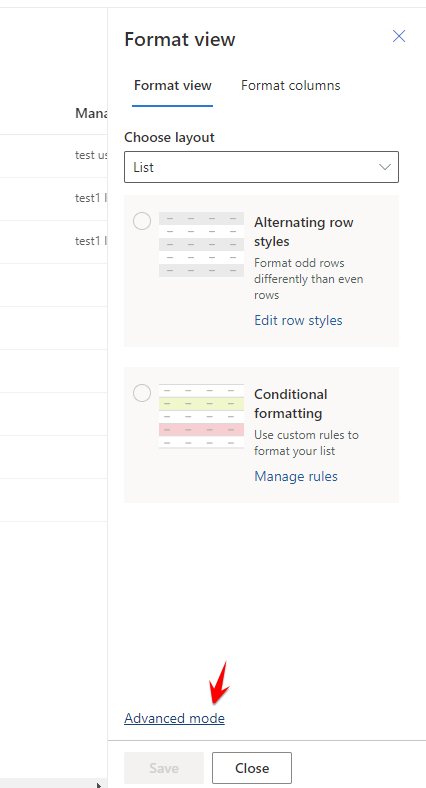Open the Edit row styles link
Image resolution: width=426 pixels, height=788 pixels.
click(x=298, y=321)
